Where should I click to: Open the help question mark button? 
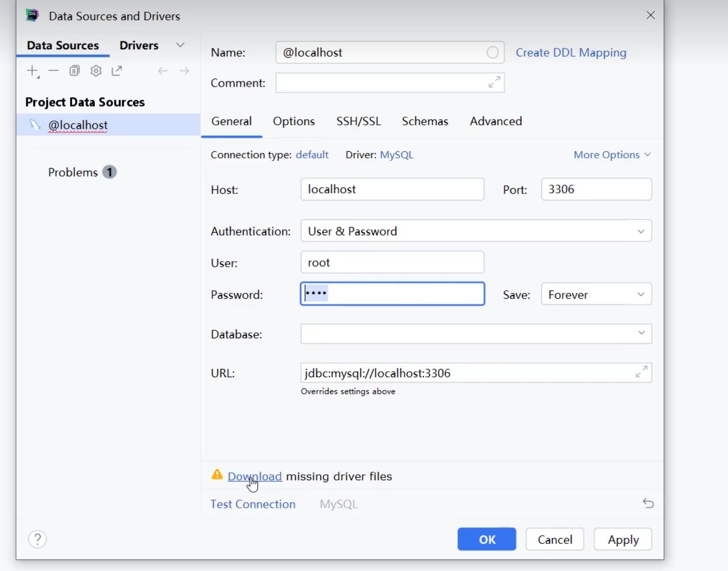pos(37,539)
